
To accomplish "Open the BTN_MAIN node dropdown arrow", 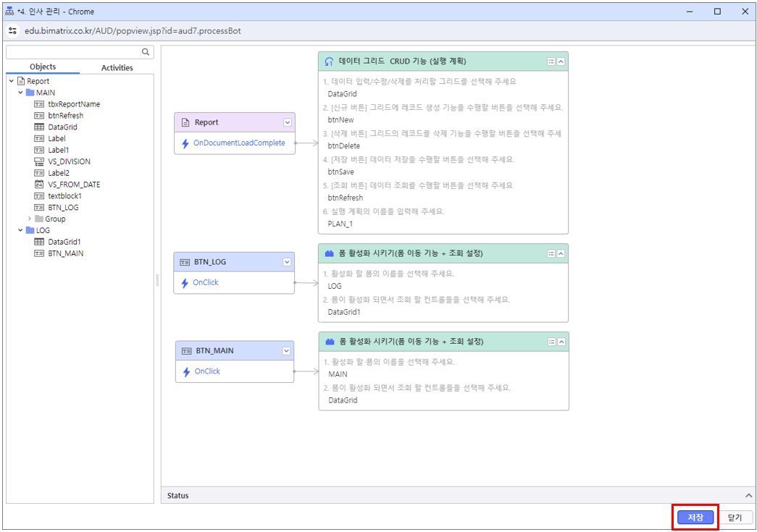I will pos(286,351).
